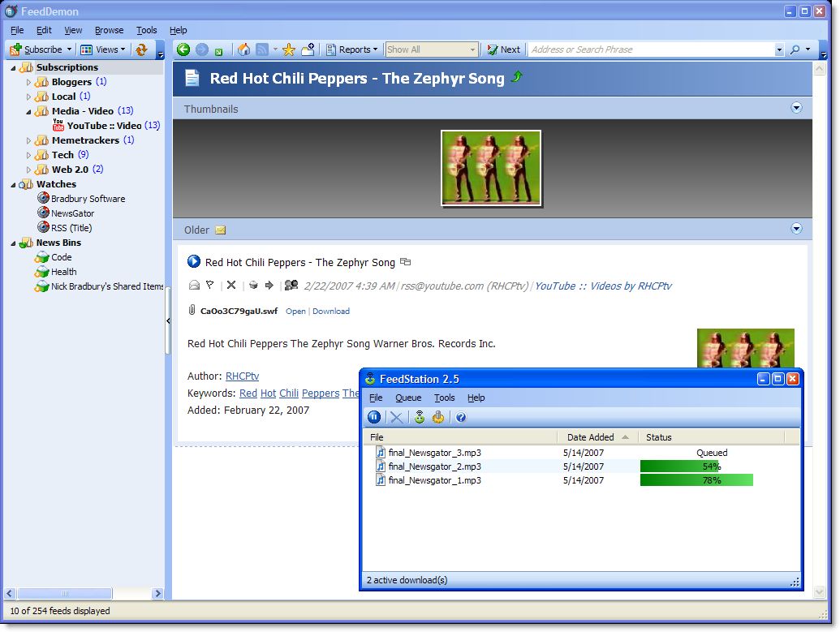Image resolution: width=840 pixels, height=632 pixels.
Task: Open the Reports panel
Action: (351, 49)
